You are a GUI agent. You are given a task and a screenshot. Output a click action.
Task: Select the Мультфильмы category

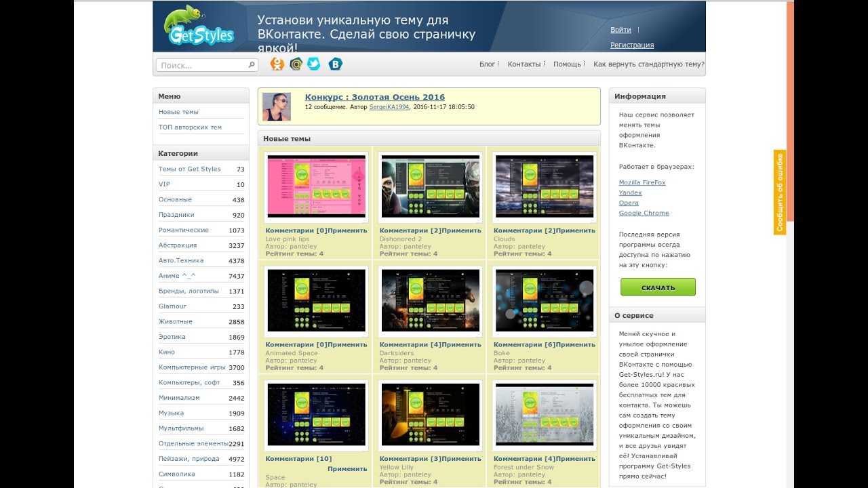click(181, 428)
